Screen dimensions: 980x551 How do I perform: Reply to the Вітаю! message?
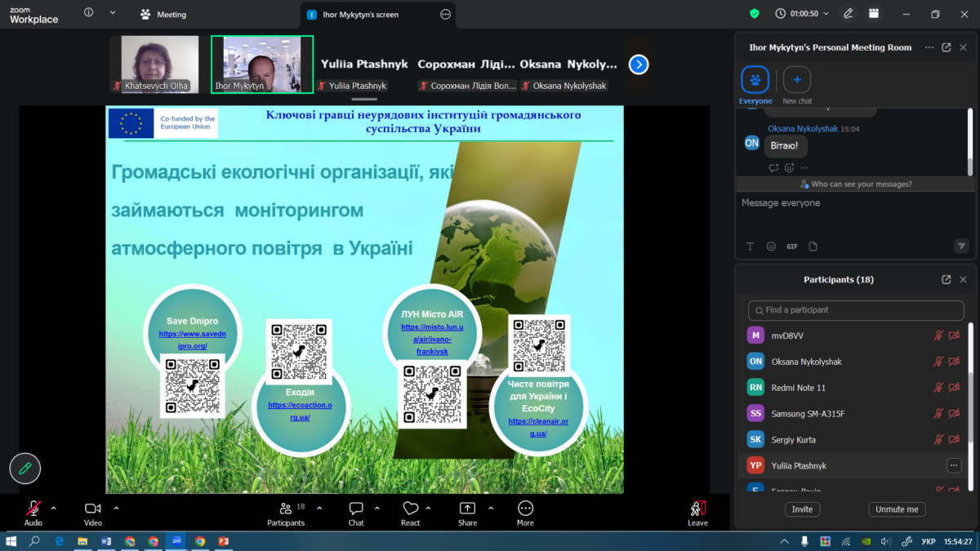point(773,168)
